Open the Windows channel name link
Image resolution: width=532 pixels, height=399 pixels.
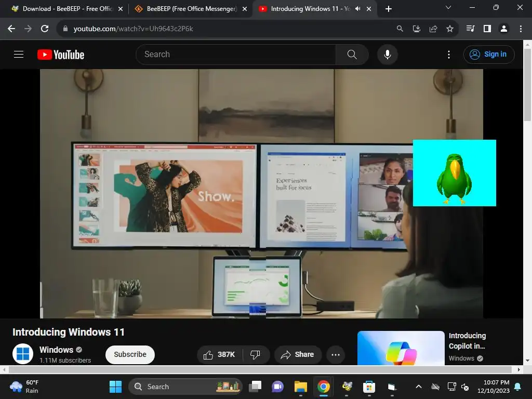coord(56,350)
